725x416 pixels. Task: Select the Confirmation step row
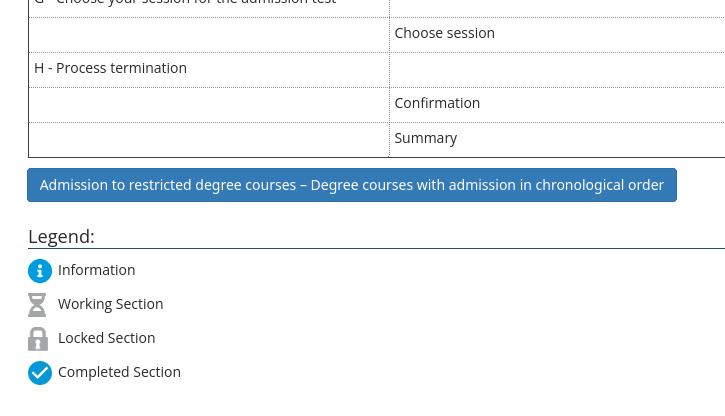(x=437, y=103)
